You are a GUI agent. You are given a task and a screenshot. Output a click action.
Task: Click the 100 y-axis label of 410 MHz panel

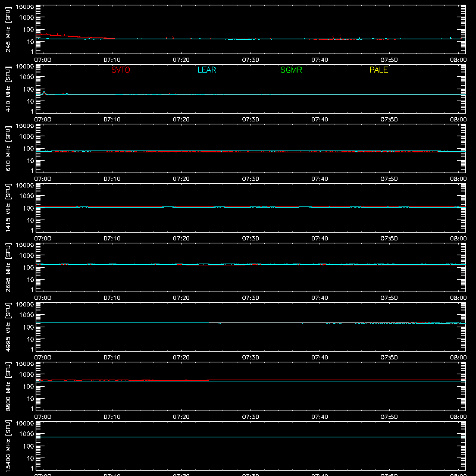(29, 89)
